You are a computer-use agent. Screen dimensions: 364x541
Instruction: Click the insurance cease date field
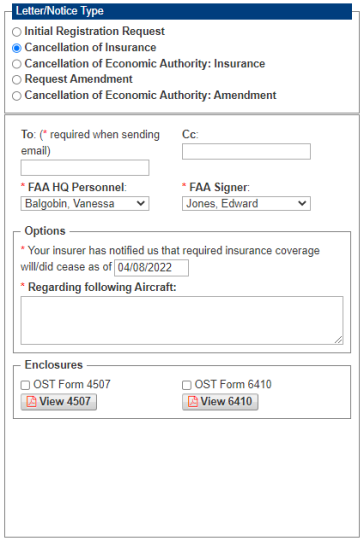151,268
